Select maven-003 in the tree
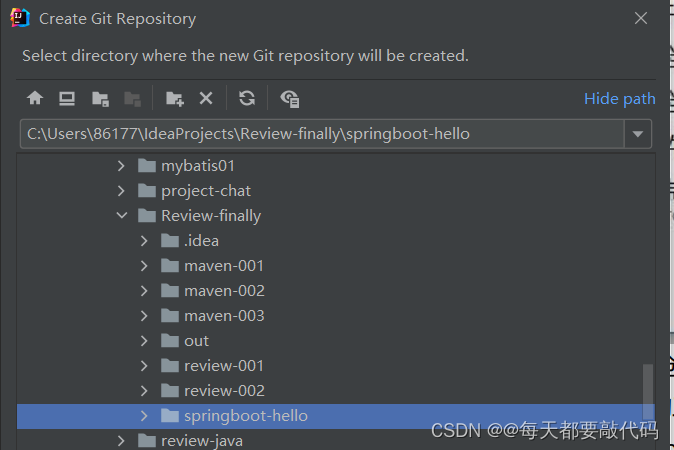The image size is (674, 450). pos(335,316)
